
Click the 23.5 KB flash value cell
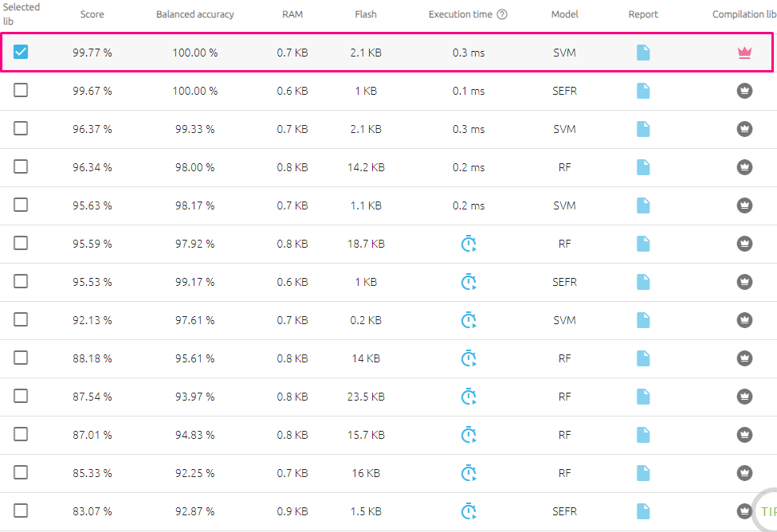[366, 397]
